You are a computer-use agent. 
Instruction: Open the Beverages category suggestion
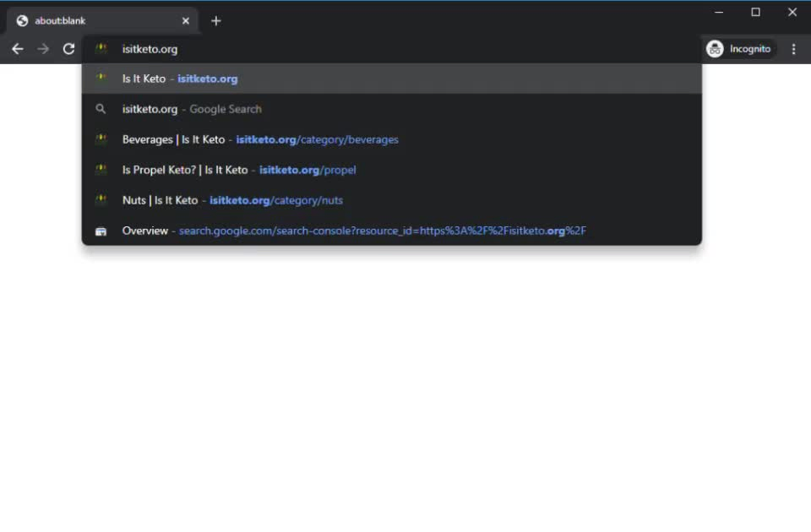coord(391,139)
